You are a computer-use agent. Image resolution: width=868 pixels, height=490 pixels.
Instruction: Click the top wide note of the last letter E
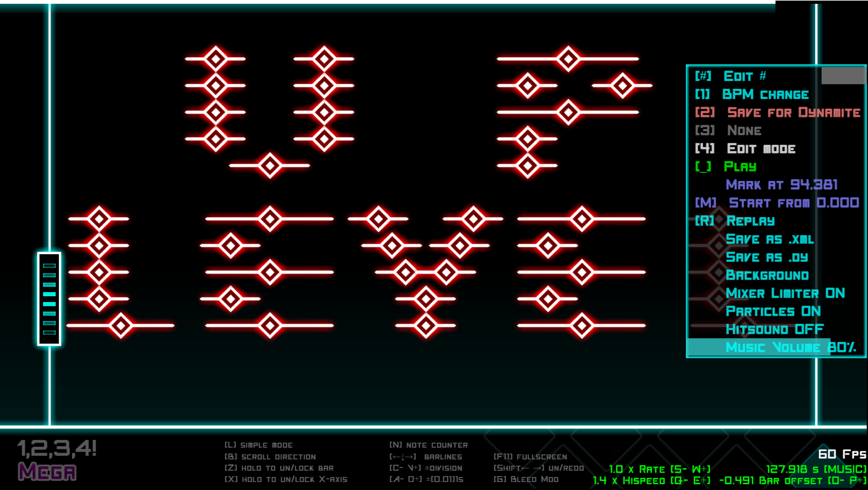[582, 219]
